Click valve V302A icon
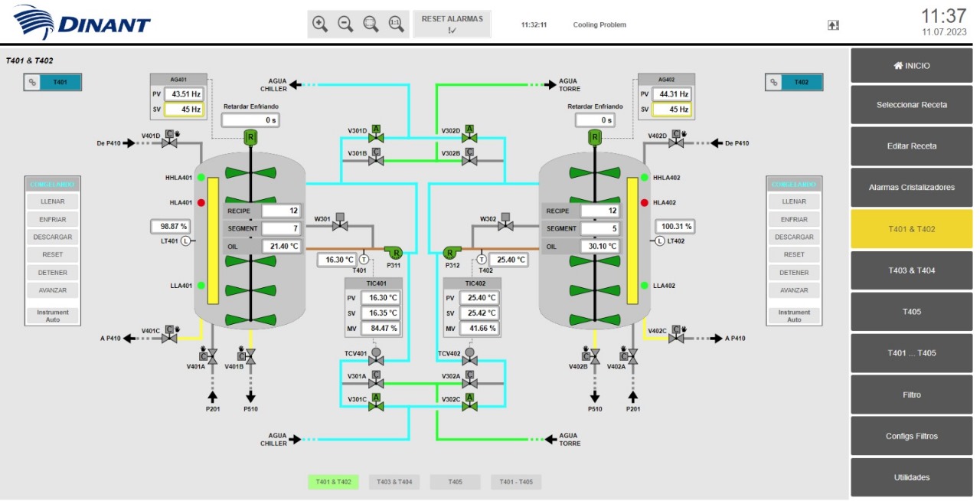Image resolution: width=980 pixels, height=501 pixels. click(x=469, y=379)
